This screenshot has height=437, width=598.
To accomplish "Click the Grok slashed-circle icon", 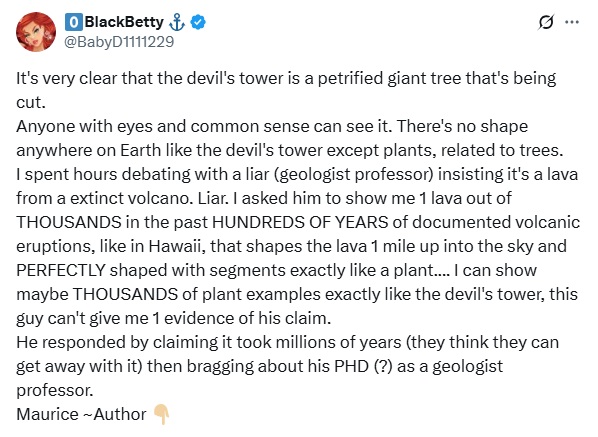I will coord(545,22).
